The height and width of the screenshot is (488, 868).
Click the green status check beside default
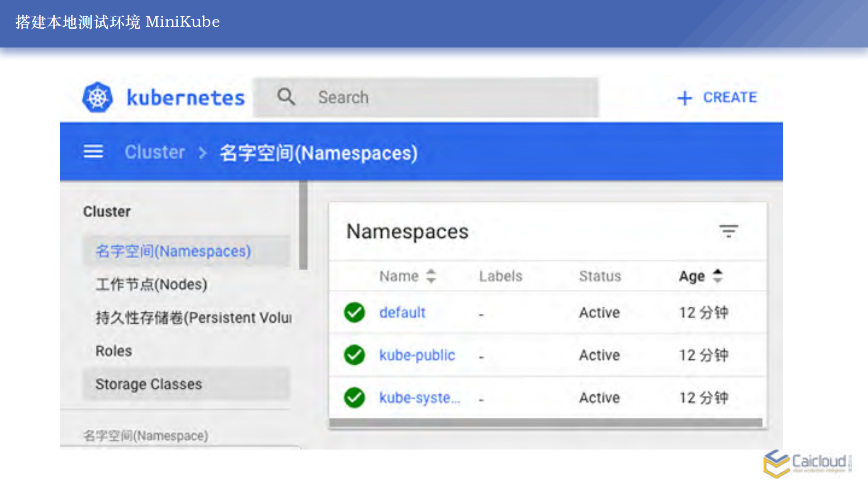pos(354,313)
